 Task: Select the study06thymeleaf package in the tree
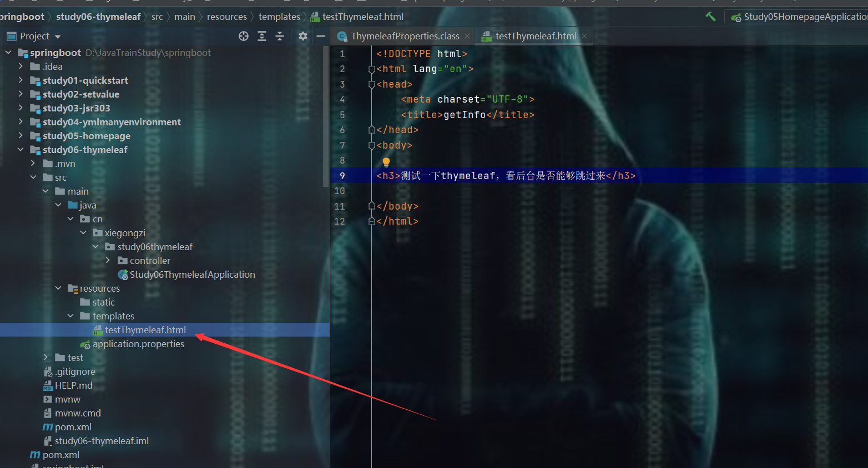pyautogui.click(x=155, y=247)
